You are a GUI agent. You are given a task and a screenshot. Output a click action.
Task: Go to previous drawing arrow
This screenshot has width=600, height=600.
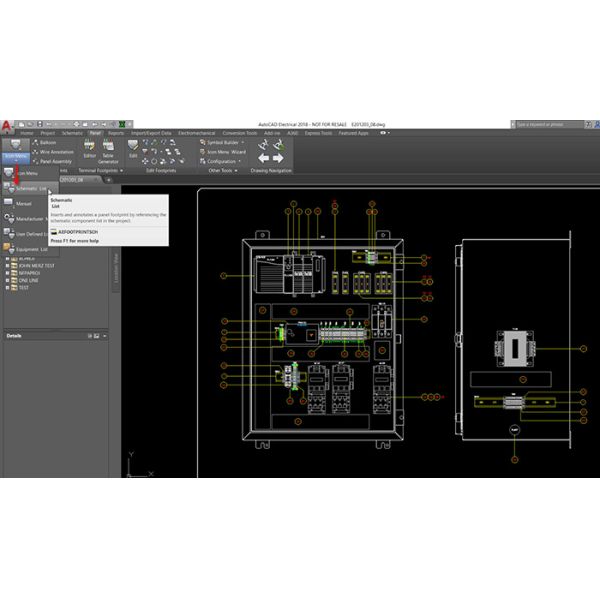[264, 158]
